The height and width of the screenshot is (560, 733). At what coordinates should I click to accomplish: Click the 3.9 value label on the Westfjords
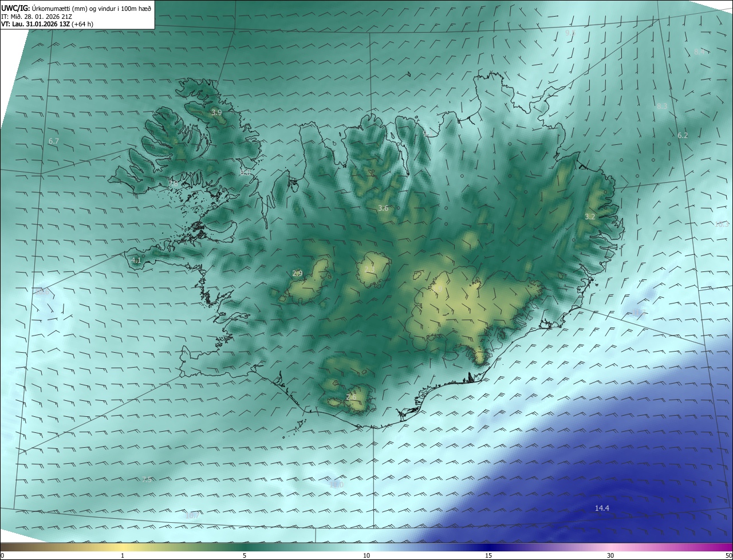pyautogui.click(x=216, y=113)
